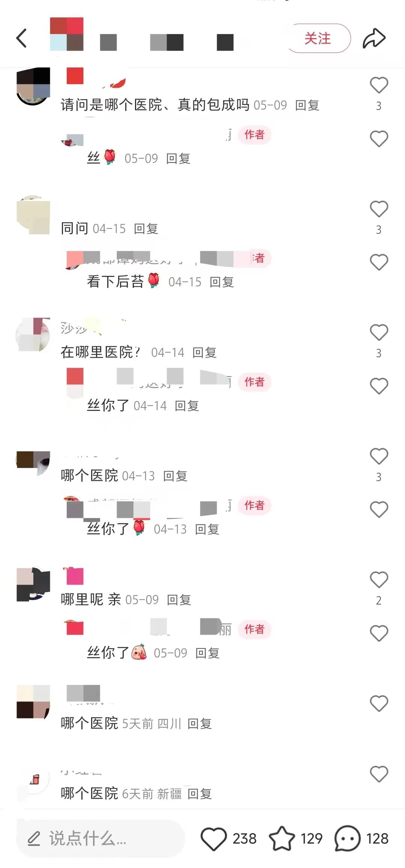Like the 同问 comment
This screenshot has width=405, height=868.
379,209
